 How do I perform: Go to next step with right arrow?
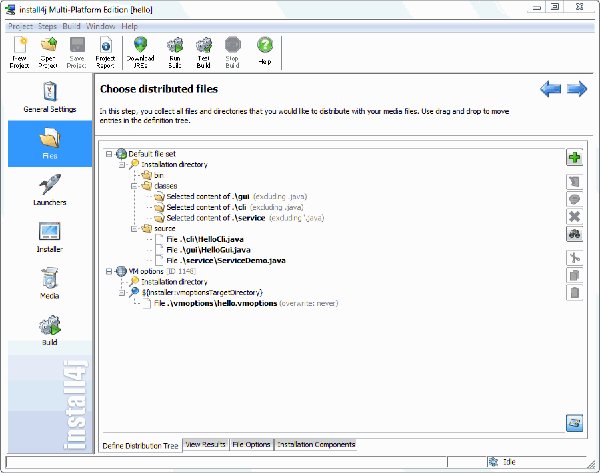[577, 89]
